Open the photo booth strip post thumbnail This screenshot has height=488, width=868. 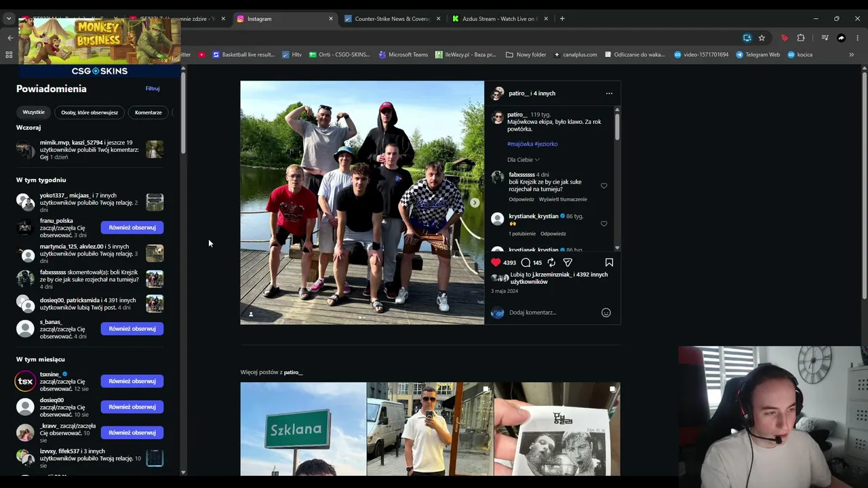557,429
